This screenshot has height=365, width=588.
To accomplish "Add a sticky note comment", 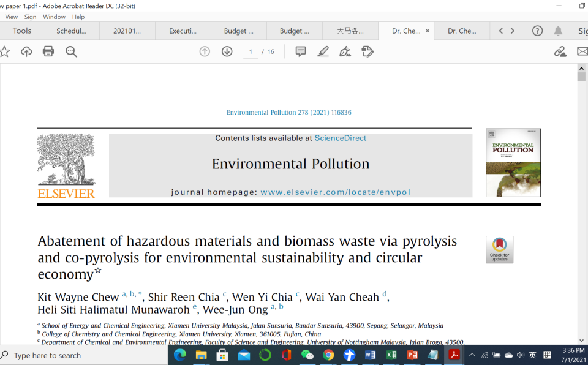I will 301,51.
